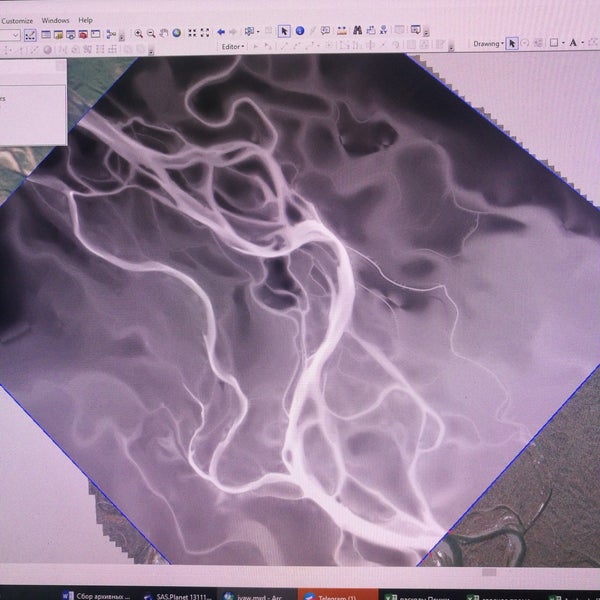The width and height of the screenshot is (600, 600).
Task: Expand the map scale combo box
Action: [15, 35]
